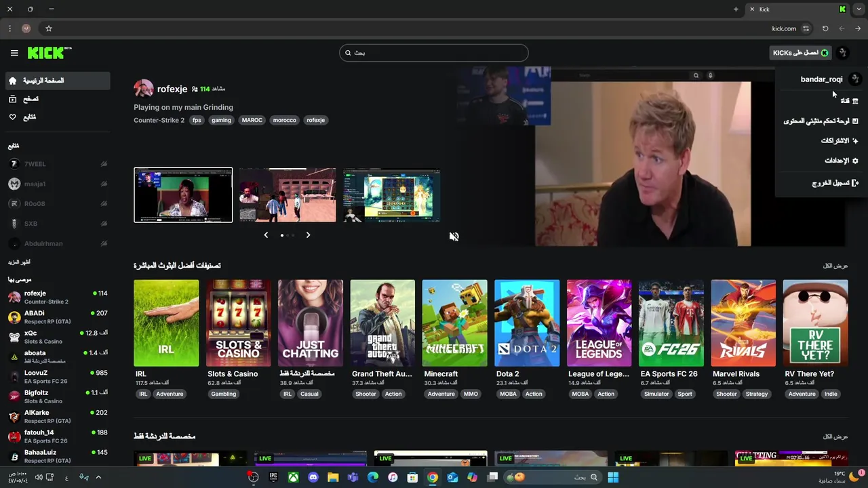This screenshot has width=868, height=488.
Task: Click MMO tag under Minecraft
Action: 471,394
